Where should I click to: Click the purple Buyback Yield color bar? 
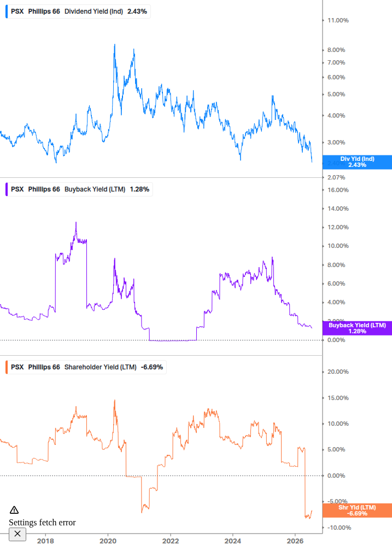(7, 189)
